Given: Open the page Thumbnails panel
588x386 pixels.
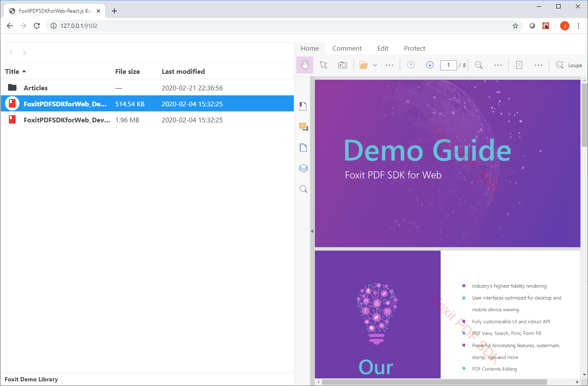Looking at the screenshot, I should coord(303,147).
